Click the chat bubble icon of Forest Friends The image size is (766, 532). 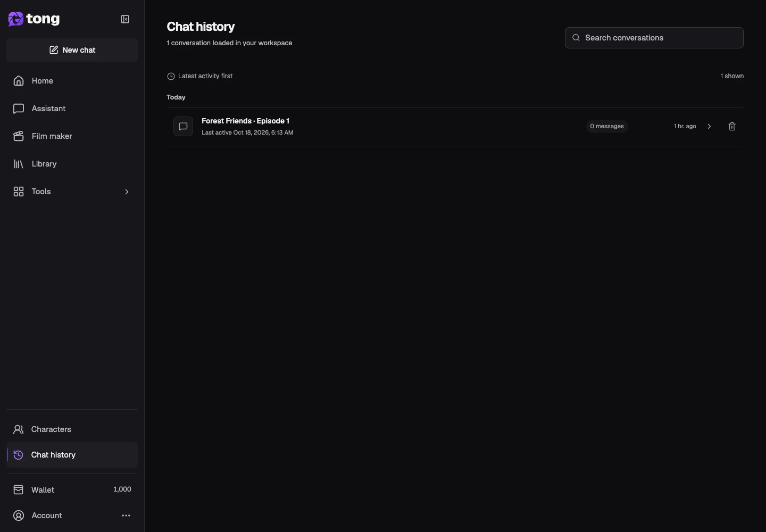point(183,127)
